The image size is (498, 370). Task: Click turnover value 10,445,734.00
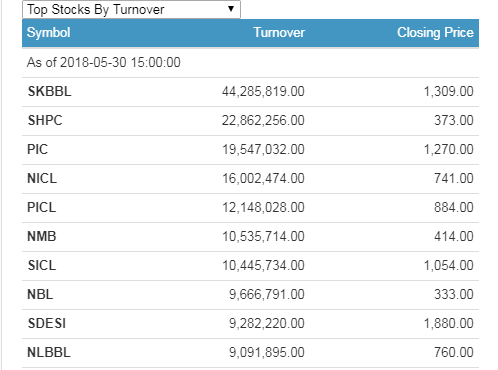coord(263,265)
